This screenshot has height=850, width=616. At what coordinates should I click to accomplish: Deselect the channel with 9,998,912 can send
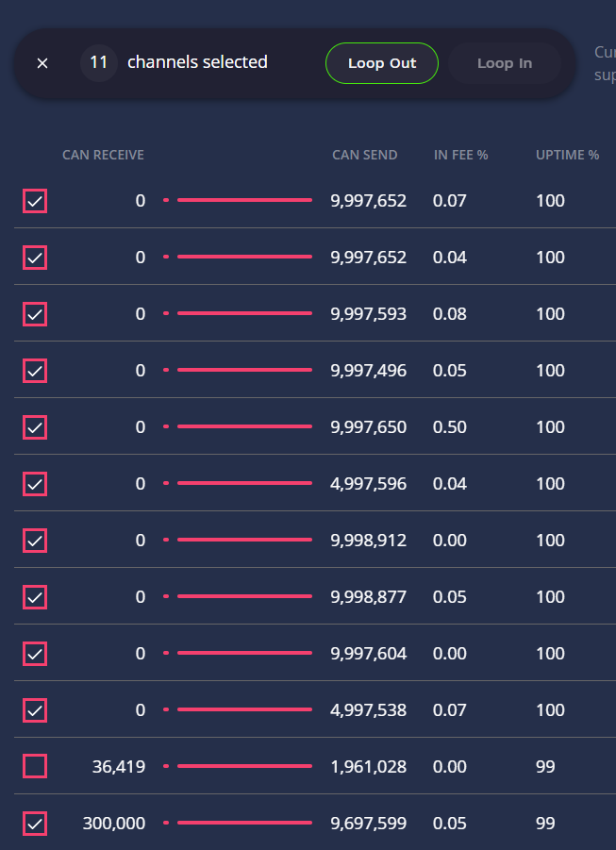click(x=35, y=540)
